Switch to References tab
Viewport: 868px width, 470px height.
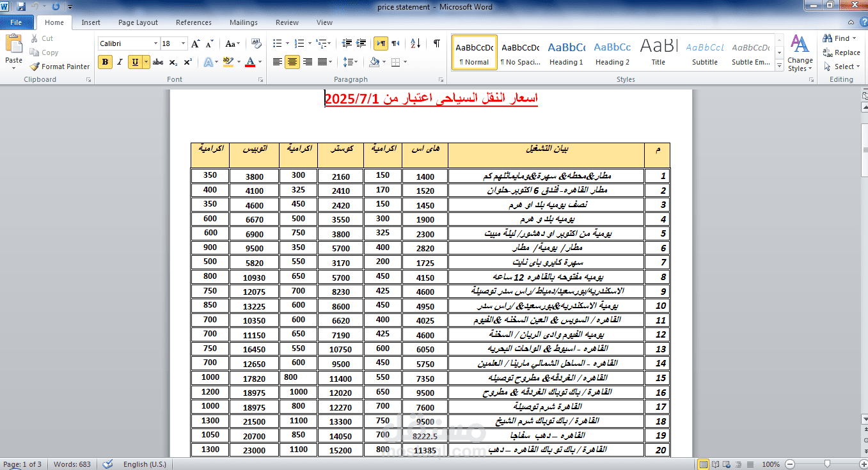pyautogui.click(x=194, y=22)
